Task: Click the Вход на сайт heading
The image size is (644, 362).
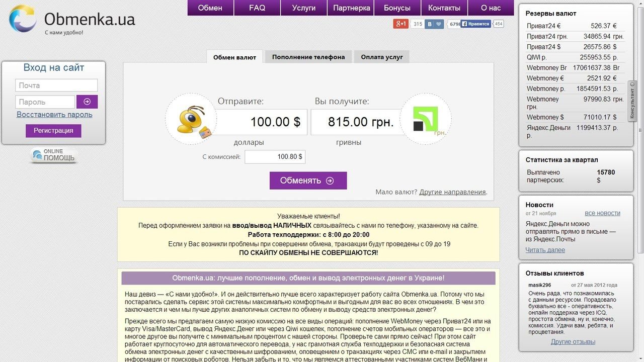Action: coord(54,68)
